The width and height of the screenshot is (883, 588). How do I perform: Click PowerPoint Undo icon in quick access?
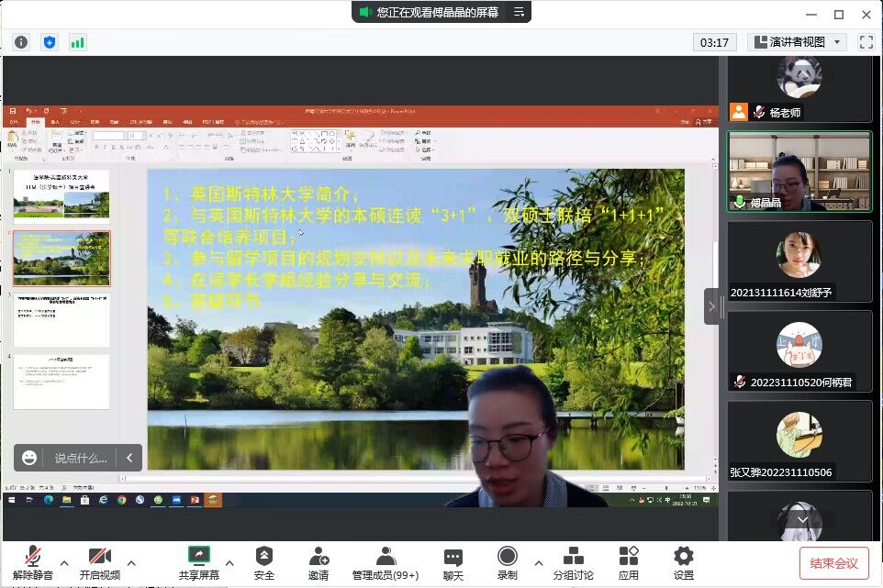29,111
